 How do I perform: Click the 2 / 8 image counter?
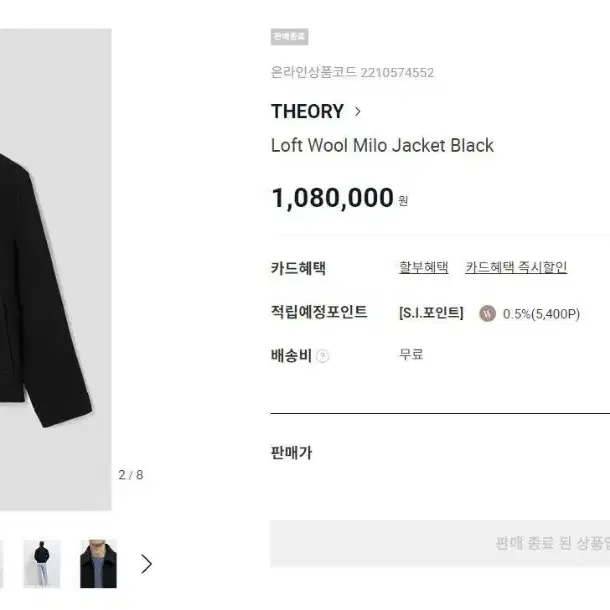[x=131, y=475]
